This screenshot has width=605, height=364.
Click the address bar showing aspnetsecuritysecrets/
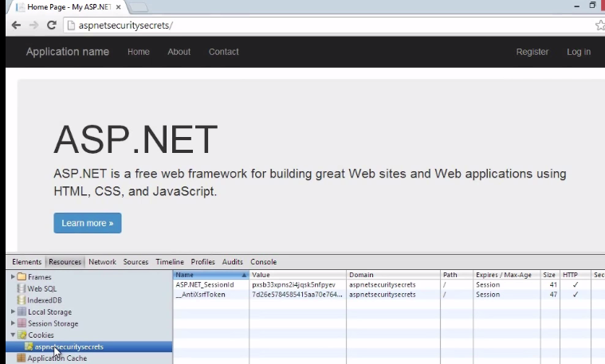[328, 25]
